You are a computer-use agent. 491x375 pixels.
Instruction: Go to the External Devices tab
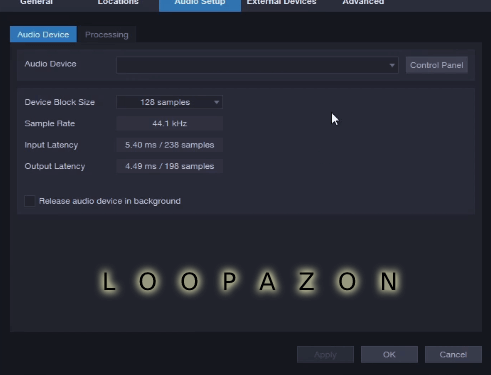tap(282, 3)
